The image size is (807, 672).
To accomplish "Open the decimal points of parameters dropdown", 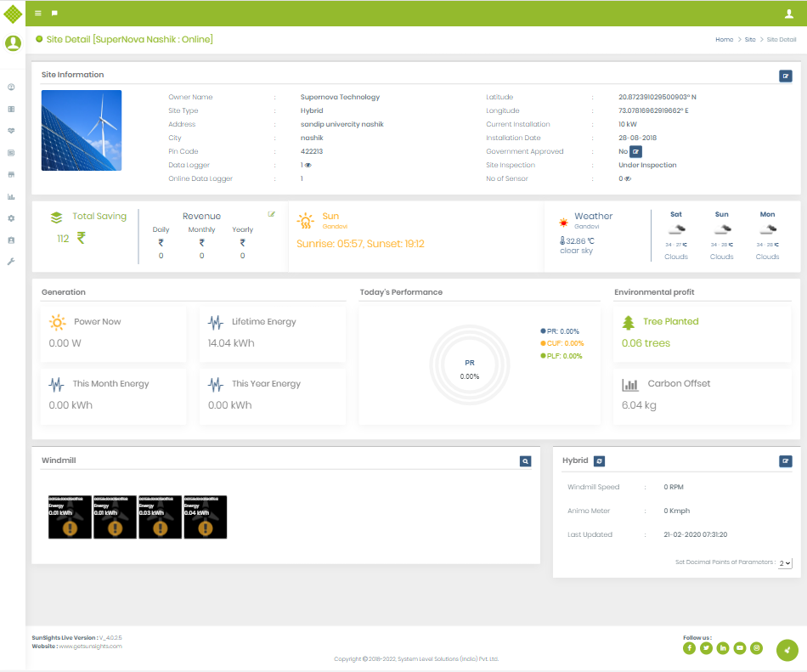I will 784,562.
